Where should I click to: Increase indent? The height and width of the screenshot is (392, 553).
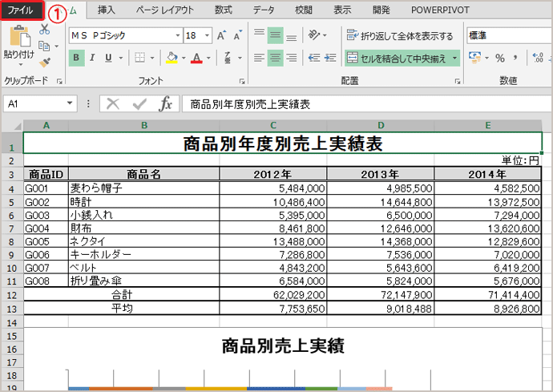pos(330,58)
